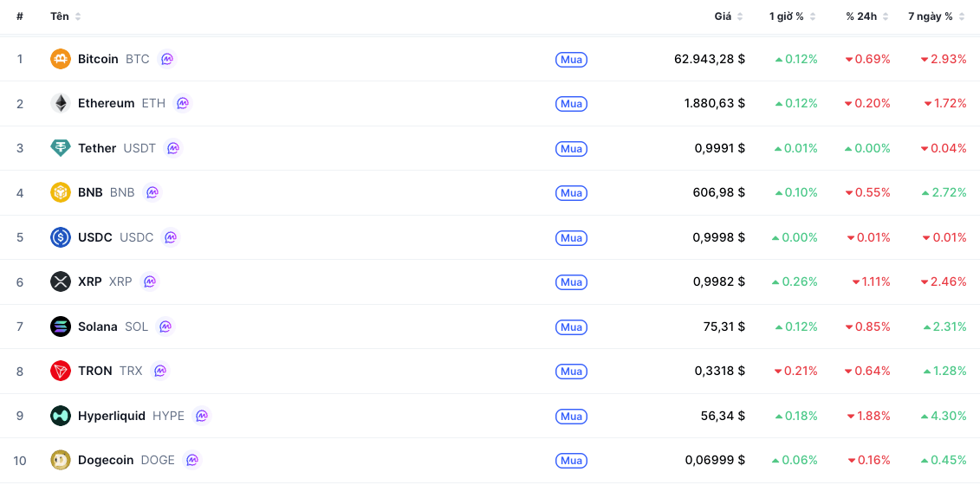Open the Solana name link
This screenshot has height=485, width=980.
(x=98, y=327)
